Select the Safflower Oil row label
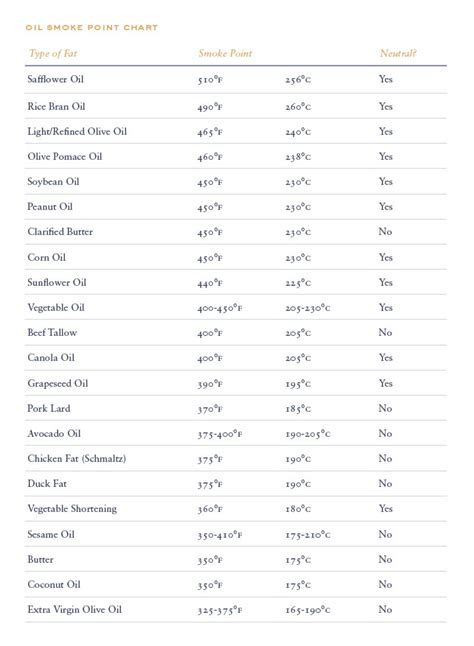This screenshot has width=474, height=646. (56, 79)
